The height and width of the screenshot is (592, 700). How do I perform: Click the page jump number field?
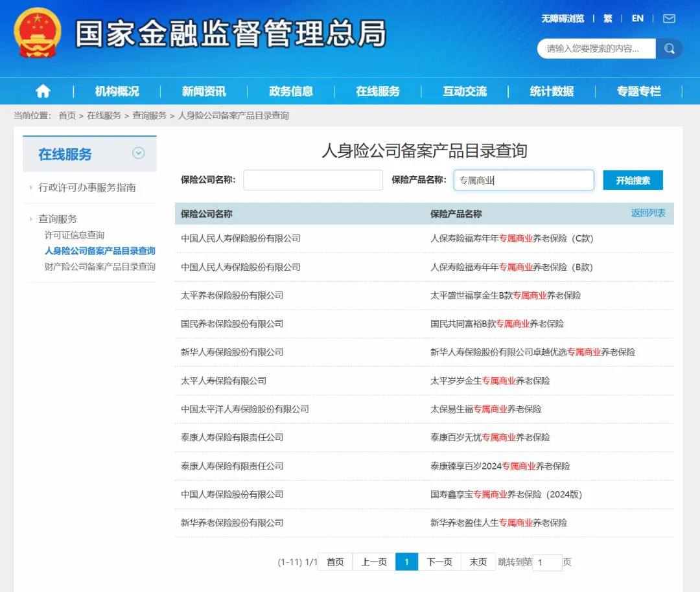(x=547, y=562)
